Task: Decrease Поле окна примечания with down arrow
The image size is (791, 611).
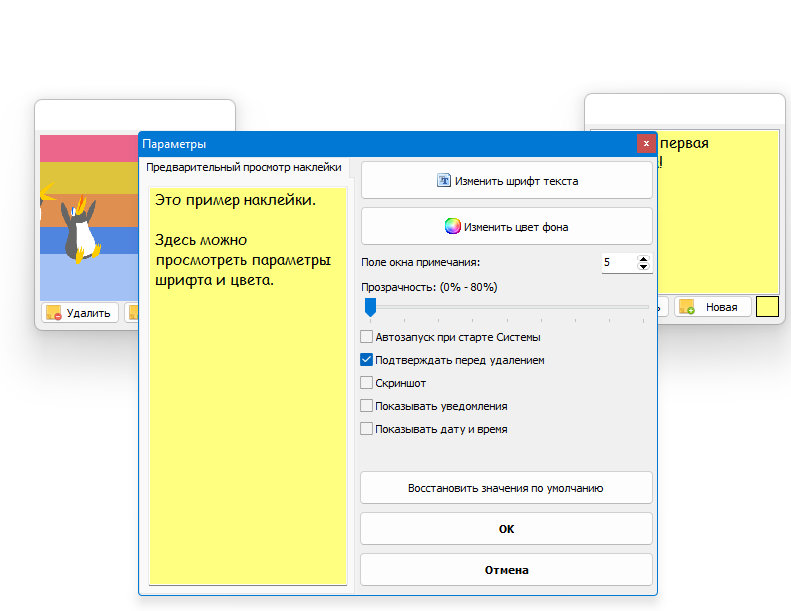Action: coord(643,266)
